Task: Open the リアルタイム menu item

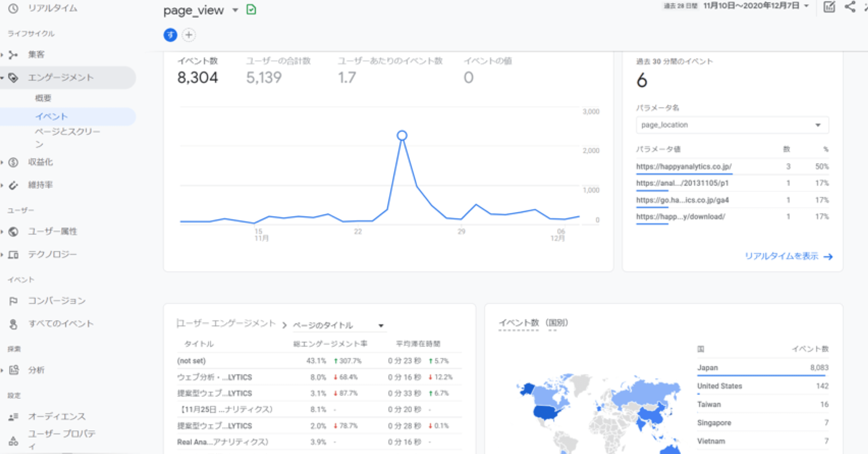Action: 52,8
